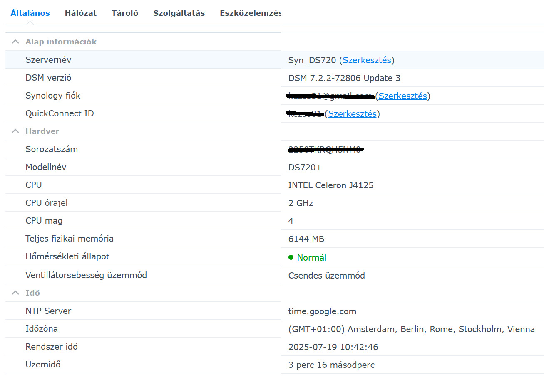
Task: Click Szerkesztés link for QuickConnect ID
Action: point(352,114)
